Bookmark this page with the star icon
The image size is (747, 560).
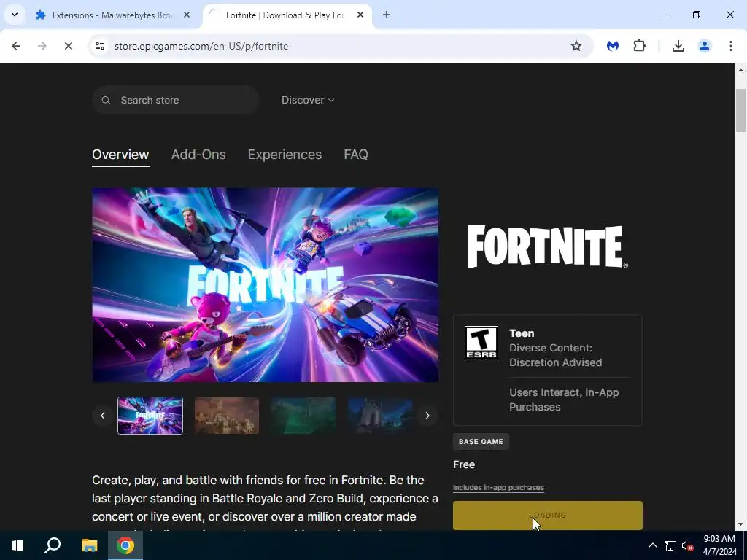point(576,46)
